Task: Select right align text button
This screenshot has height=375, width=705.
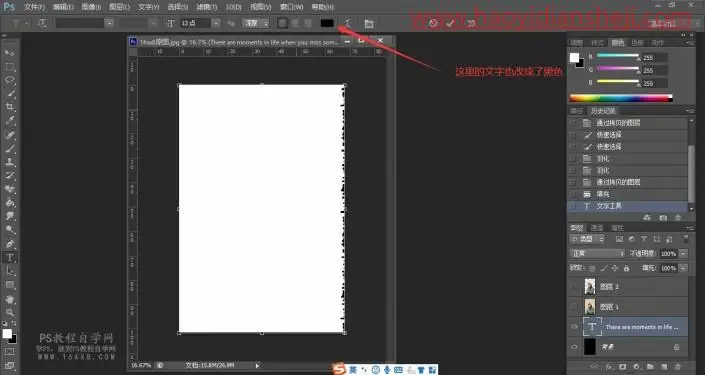Action: click(x=308, y=23)
